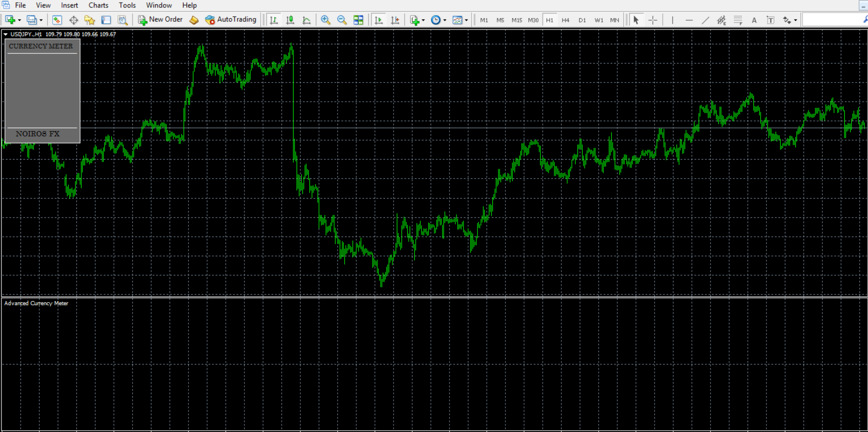Open the Insert menu
Viewport: 868px width, 432px height.
pos(69,5)
